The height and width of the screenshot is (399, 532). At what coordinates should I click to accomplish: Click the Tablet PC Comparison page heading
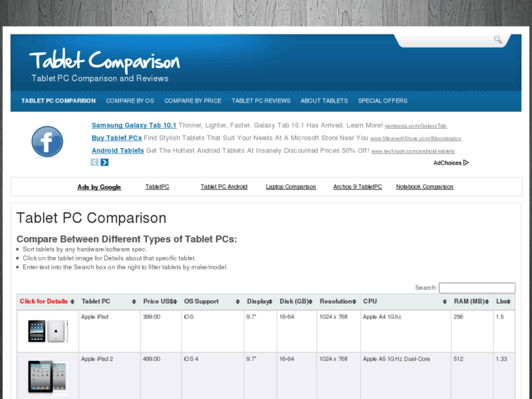(91, 218)
